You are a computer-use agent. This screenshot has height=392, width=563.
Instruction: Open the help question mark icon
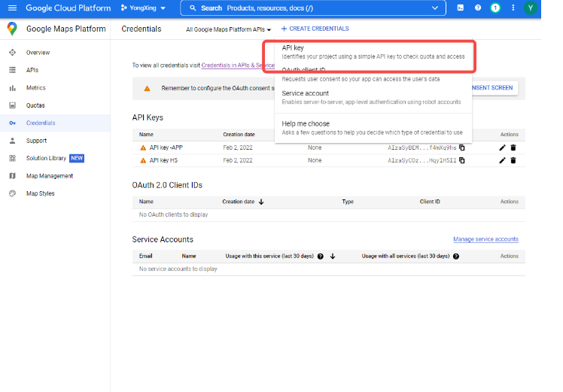pos(477,8)
